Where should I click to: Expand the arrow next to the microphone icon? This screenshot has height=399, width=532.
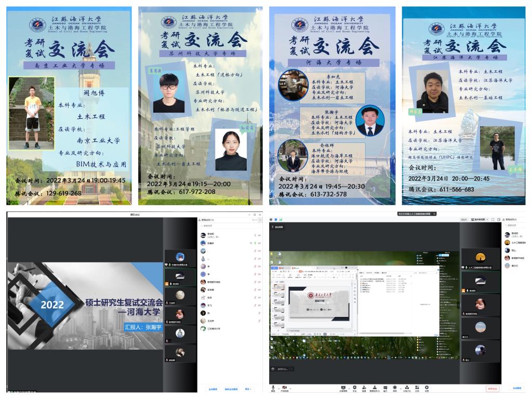(x=278, y=387)
